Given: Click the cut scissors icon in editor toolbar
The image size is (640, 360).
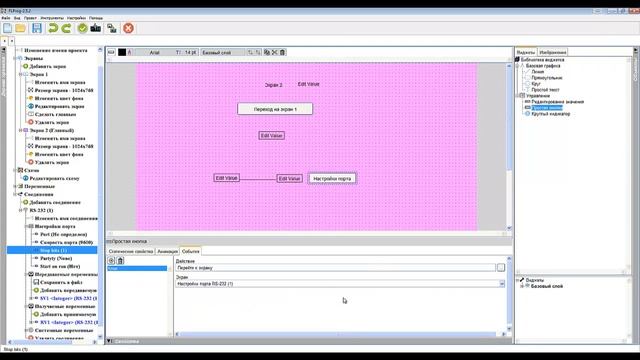Looking at the screenshot, I should pyautogui.click(x=275, y=52).
